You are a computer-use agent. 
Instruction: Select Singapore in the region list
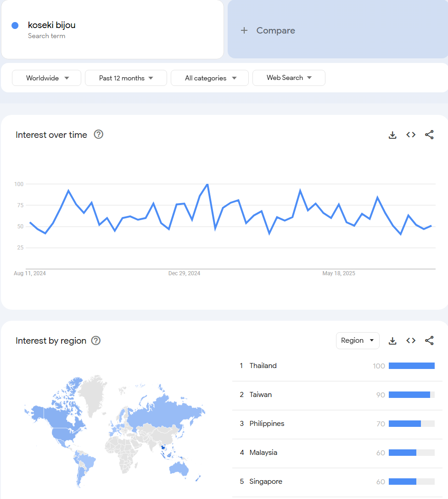coord(337,482)
